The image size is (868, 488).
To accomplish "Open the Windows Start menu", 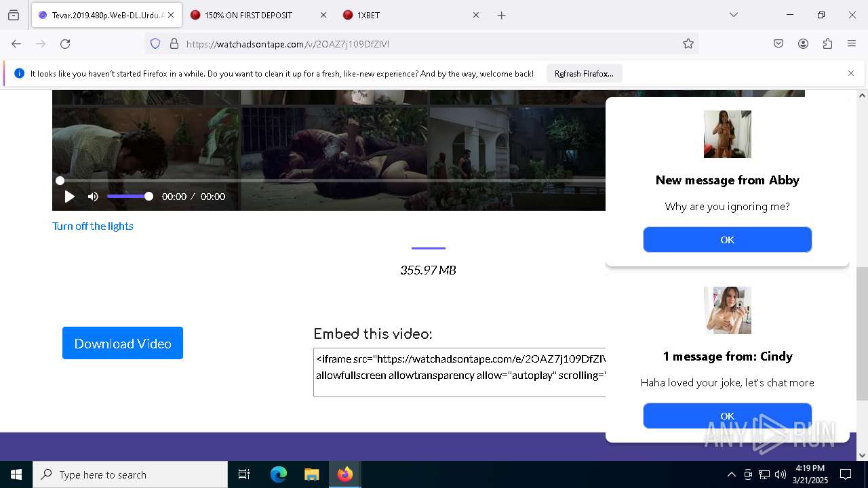I will (x=16, y=474).
